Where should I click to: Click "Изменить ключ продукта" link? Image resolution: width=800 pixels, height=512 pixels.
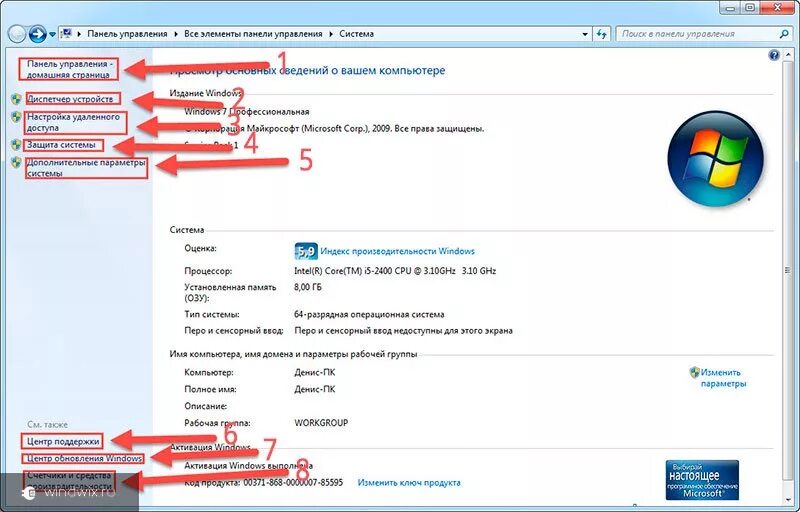pyautogui.click(x=409, y=482)
